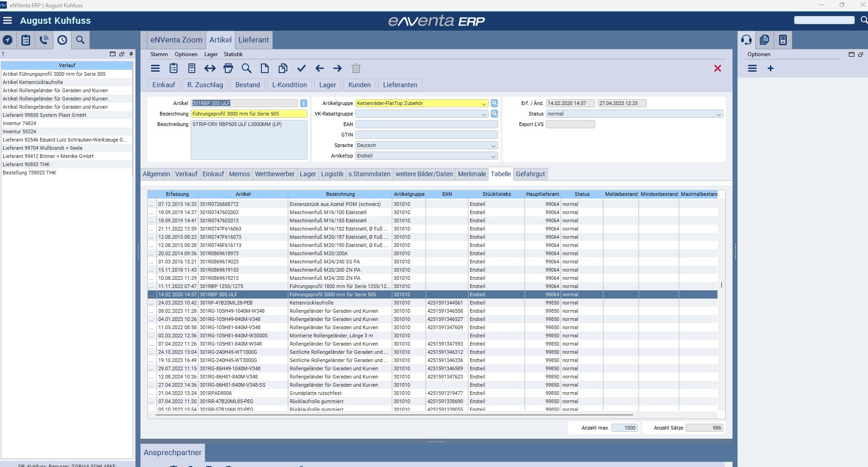The image size is (868, 467).
Task: Go to next record with right arrow
Action: (338, 68)
